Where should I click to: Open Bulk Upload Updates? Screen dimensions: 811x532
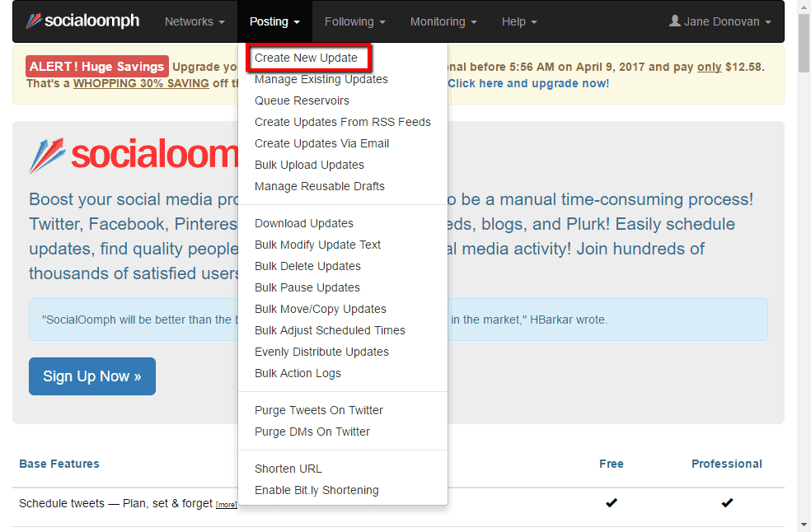(x=309, y=165)
